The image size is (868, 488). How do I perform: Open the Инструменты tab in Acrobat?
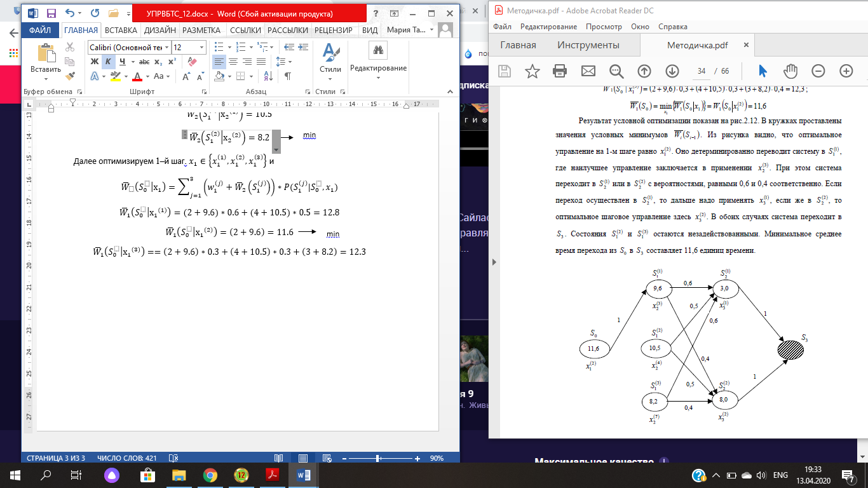pyautogui.click(x=588, y=45)
